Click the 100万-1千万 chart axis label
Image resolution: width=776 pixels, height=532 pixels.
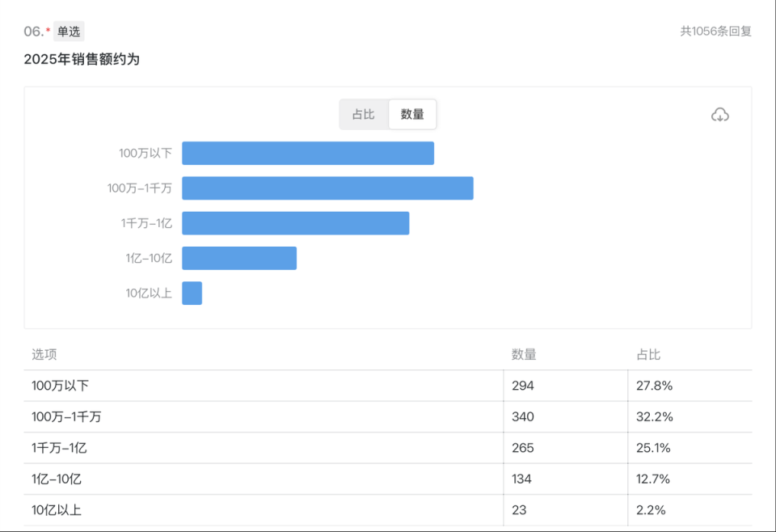[140, 188]
